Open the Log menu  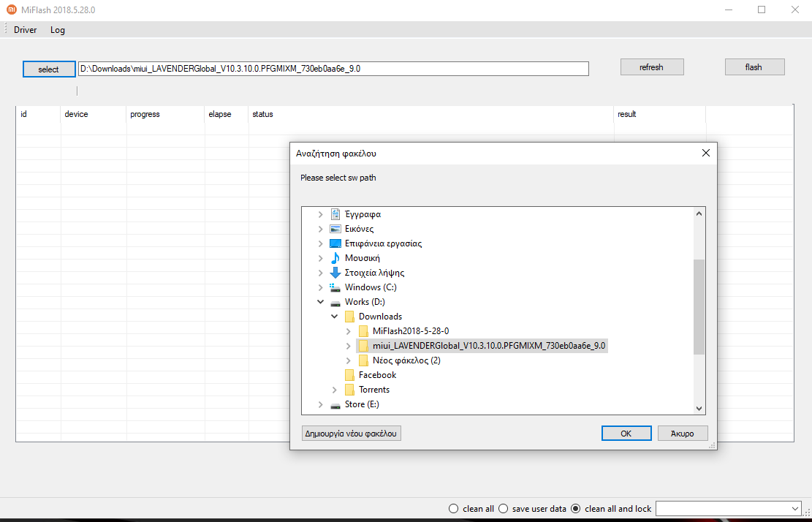[x=58, y=30]
